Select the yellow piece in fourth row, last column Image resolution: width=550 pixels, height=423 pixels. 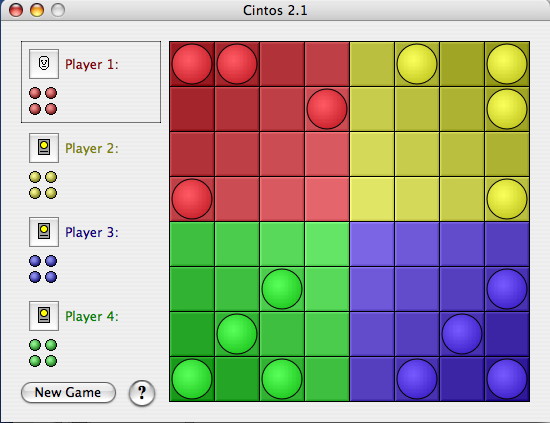[x=507, y=199]
